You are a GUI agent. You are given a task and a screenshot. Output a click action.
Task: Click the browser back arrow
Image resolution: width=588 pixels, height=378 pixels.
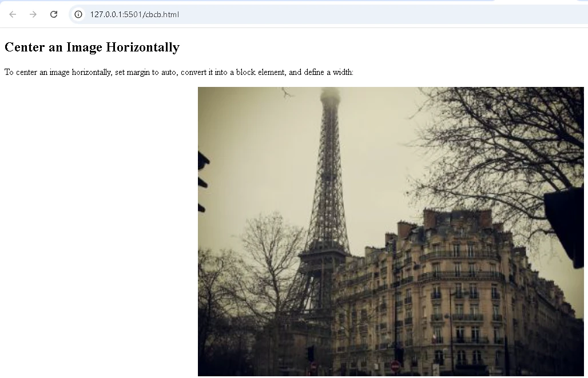click(13, 14)
